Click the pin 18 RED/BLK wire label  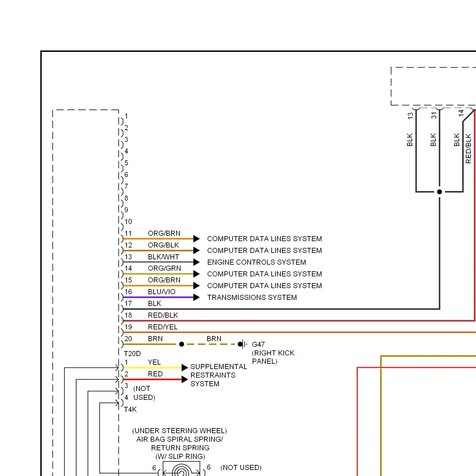point(163,315)
